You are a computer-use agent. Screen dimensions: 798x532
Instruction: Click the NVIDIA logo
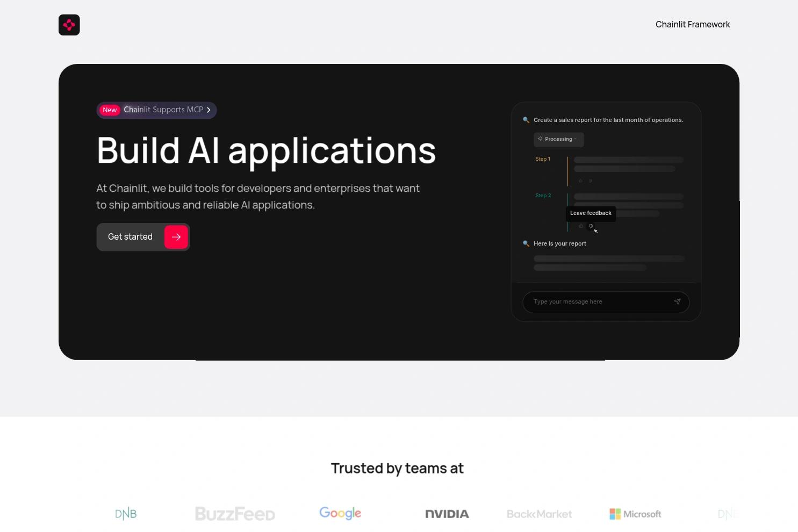[x=447, y=514]
